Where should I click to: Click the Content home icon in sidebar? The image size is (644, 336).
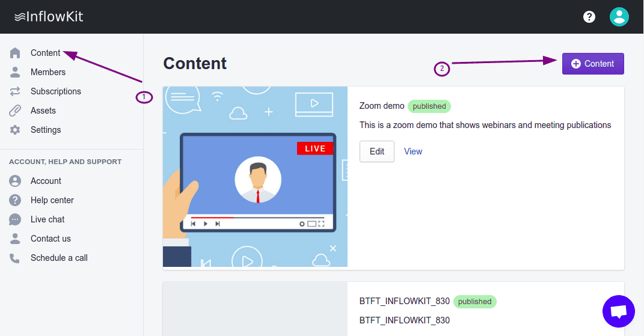[15, 53]
